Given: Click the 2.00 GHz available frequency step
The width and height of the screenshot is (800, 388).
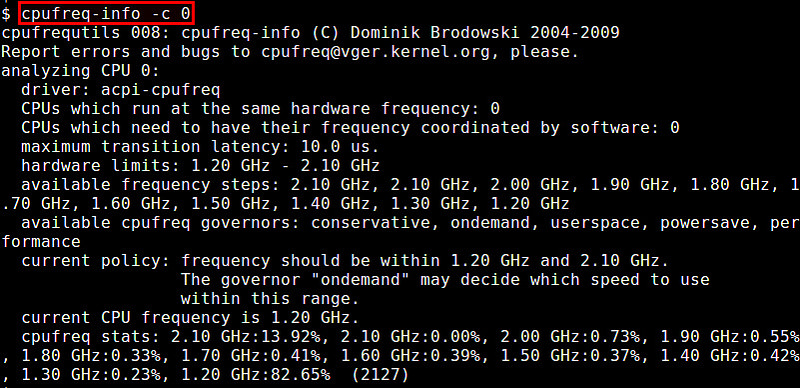Looking at the screenshot, I should tap(532, 185).
